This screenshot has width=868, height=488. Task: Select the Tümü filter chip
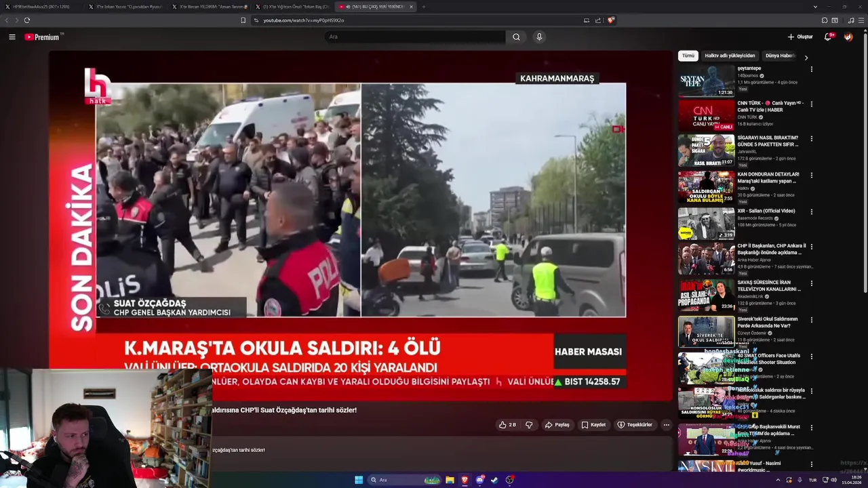[688, 56]
